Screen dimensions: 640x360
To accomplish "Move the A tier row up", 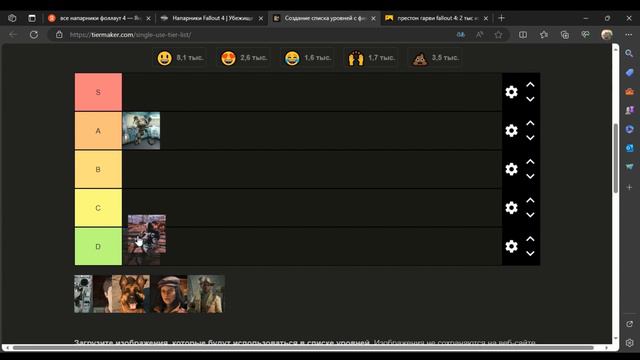I will (x=530, y=123).
